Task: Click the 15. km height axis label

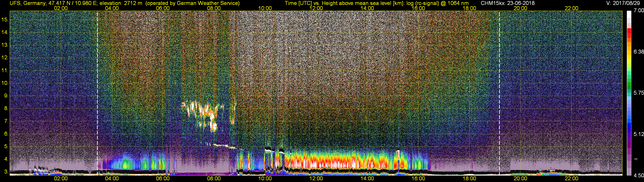Action: [x=5, y=20]
